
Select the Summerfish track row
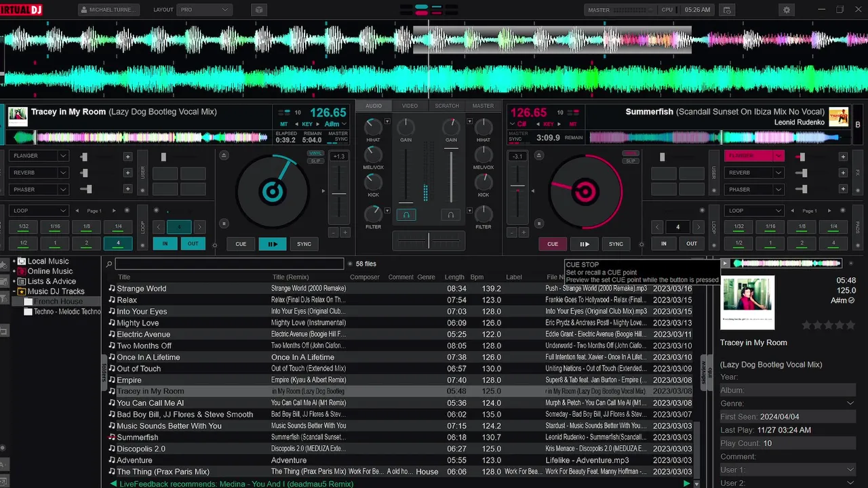click(x=400, y=437)
